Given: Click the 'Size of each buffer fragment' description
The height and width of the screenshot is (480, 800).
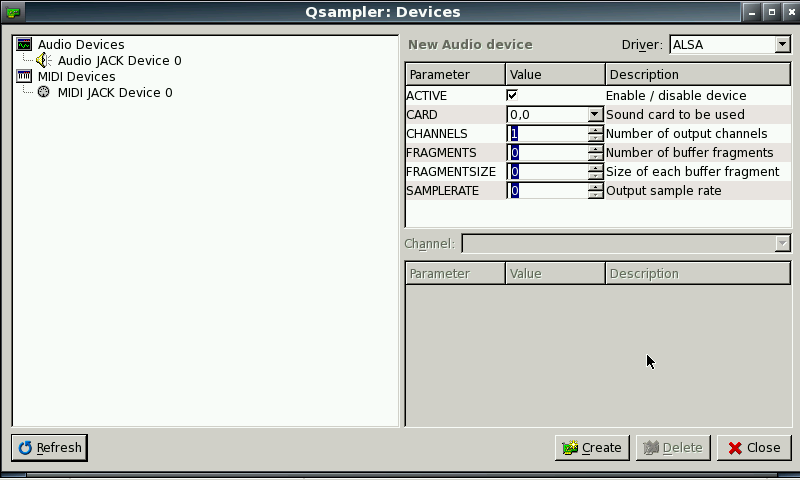Looking at the screenshot, I should pos(692,171).
